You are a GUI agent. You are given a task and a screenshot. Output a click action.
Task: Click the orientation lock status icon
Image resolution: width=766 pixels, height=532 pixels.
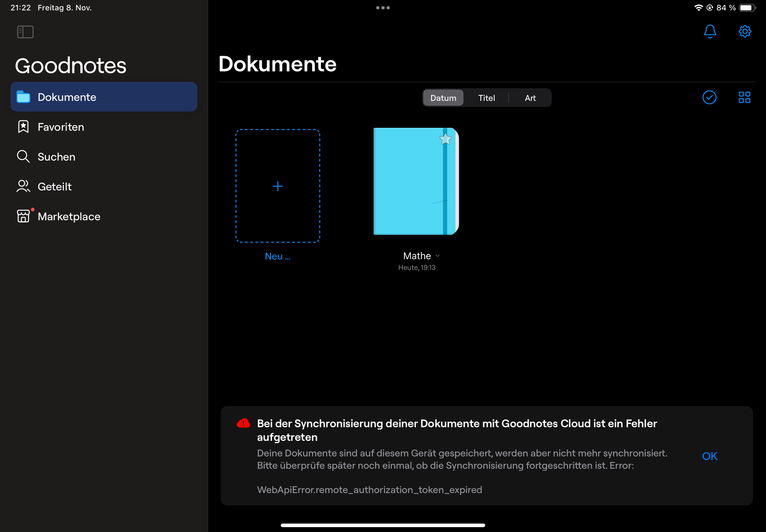pos(710,8)
